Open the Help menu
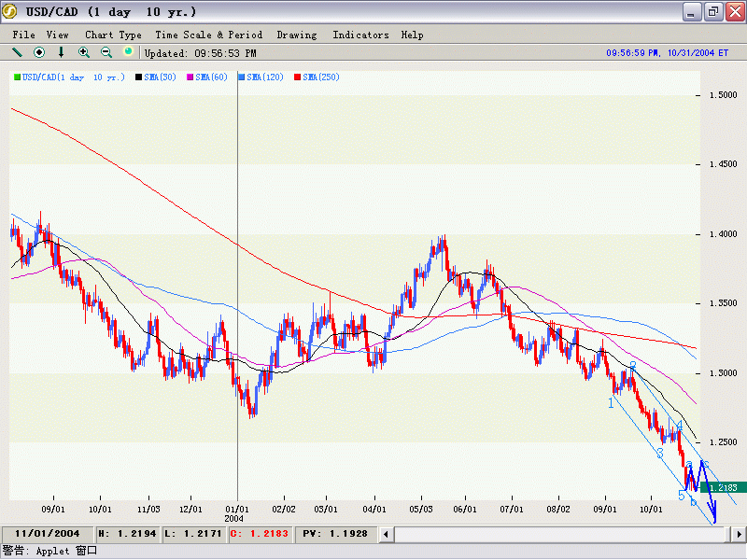This screenshot has width=747, height=560. coord(412,35)
